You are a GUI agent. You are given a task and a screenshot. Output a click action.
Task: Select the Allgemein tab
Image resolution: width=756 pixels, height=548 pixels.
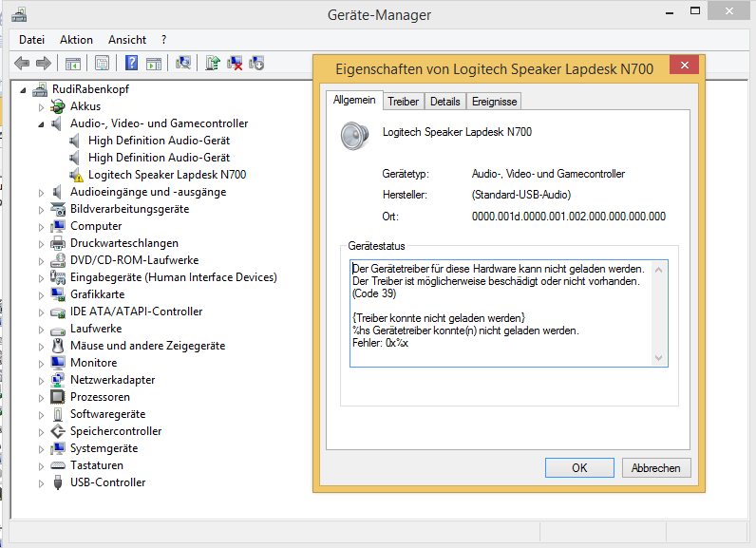click(354, 100)
